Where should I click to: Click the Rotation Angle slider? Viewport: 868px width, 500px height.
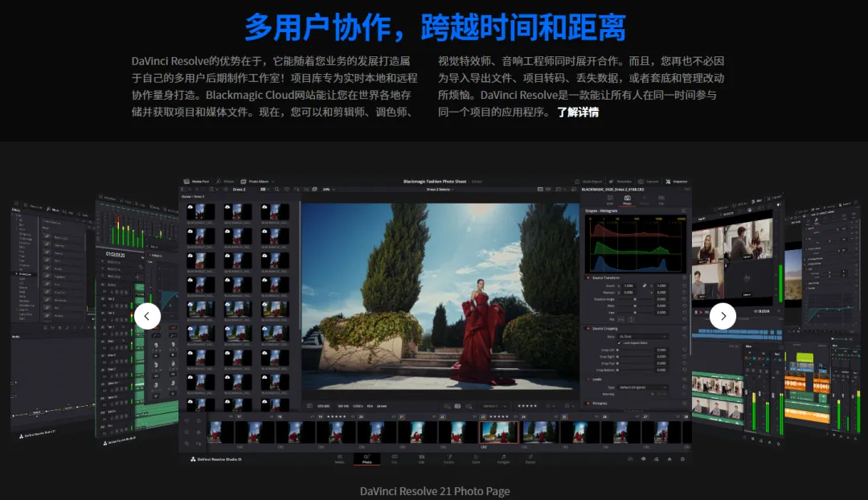coord(635,299)
